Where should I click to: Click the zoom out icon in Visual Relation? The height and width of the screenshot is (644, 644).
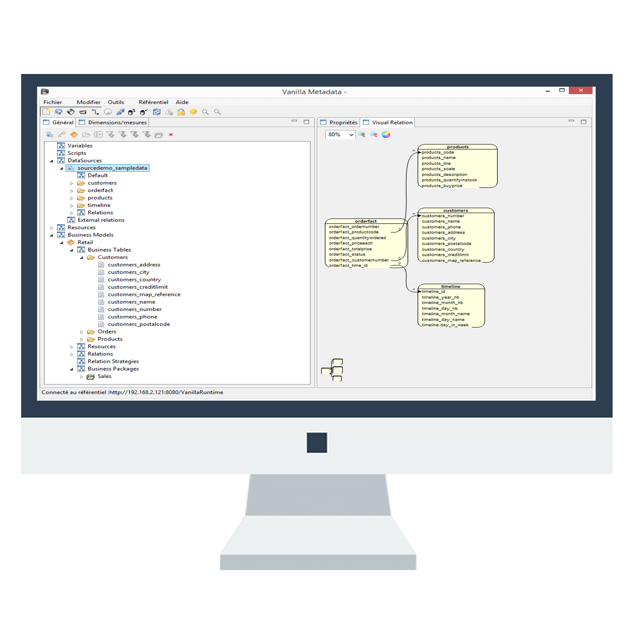(x=374, y=135)
